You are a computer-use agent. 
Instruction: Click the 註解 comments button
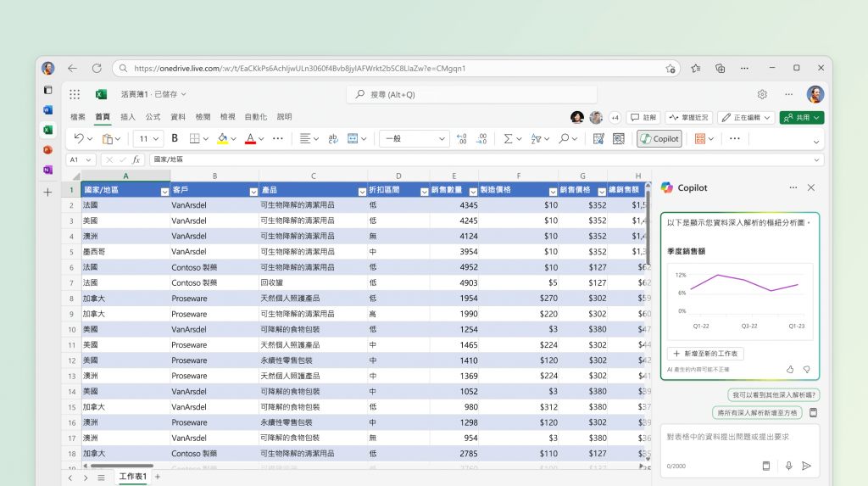pos(643,118)
